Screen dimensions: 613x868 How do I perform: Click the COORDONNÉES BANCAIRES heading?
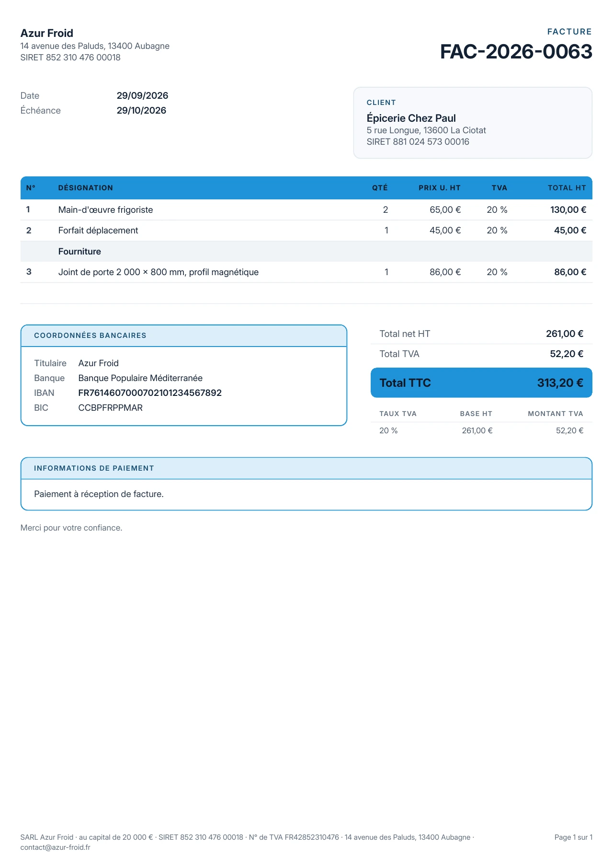(90, 336)
